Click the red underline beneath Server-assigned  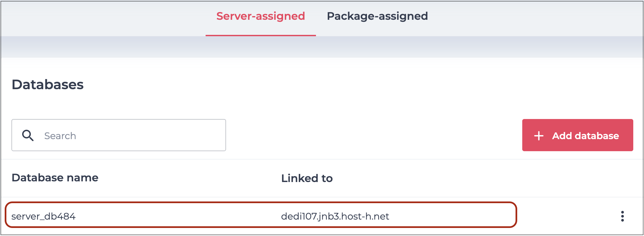point(261,35)
